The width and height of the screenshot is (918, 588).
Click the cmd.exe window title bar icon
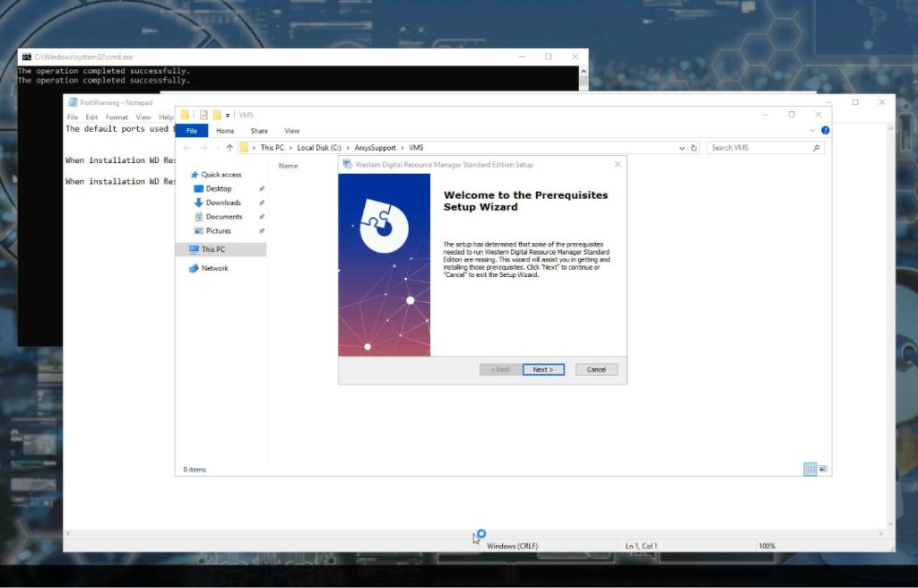pyautogui.click(x=26, y=56)
